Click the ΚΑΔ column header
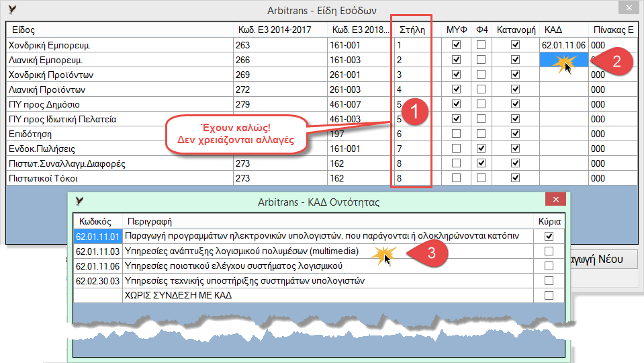 pyautogui.click(x=564, y=30)
